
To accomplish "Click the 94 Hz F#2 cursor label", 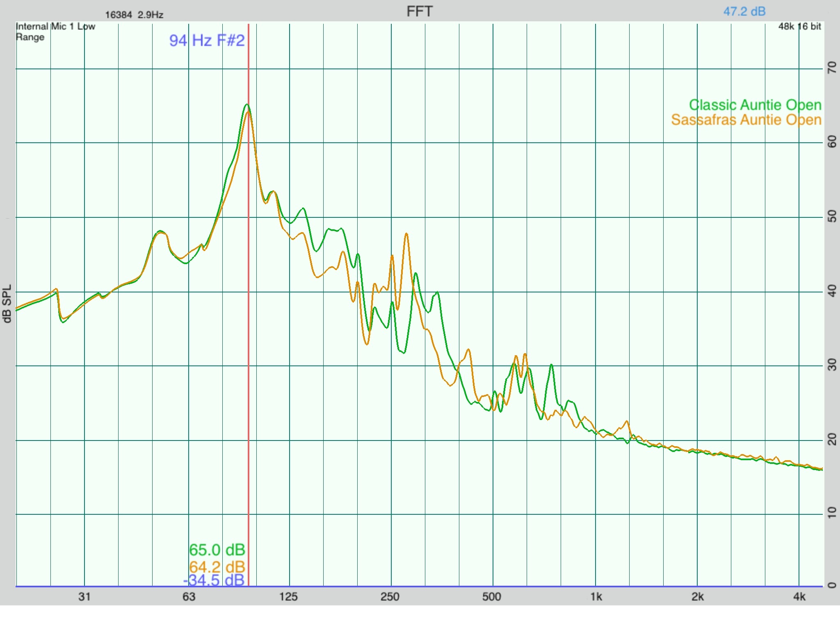I will tap(207, 41).
